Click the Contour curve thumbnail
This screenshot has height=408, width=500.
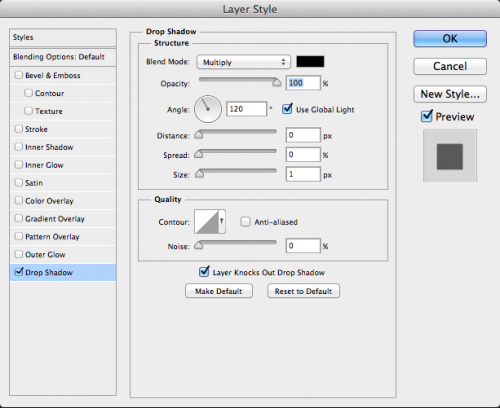coord(206,221)
